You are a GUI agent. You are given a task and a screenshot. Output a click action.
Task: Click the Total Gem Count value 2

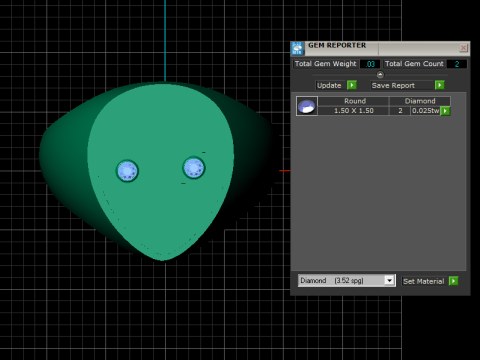coord(457,64)
